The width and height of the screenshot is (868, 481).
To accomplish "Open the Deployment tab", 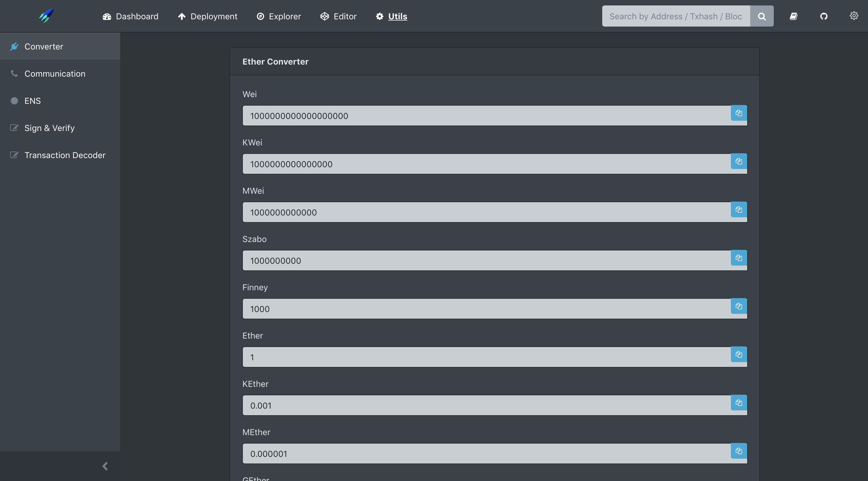I will (x=207, y=16).
